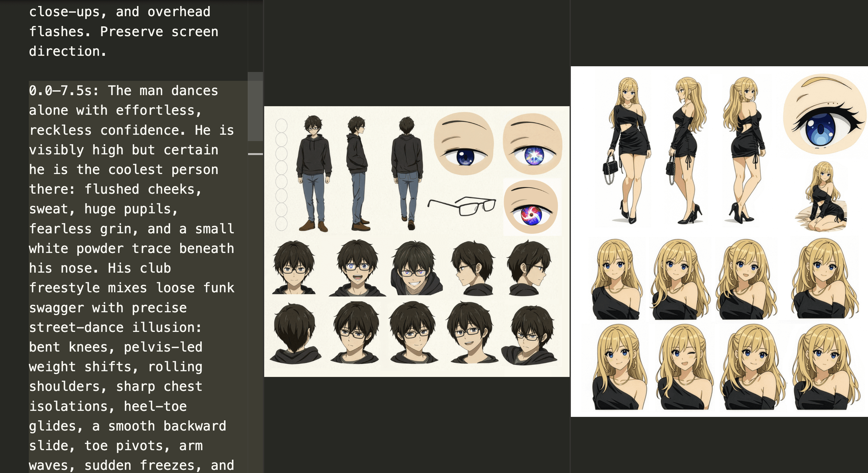Click the line "swagger with precise"
This screenshot has height=473, width=868.
pos(108,308)
